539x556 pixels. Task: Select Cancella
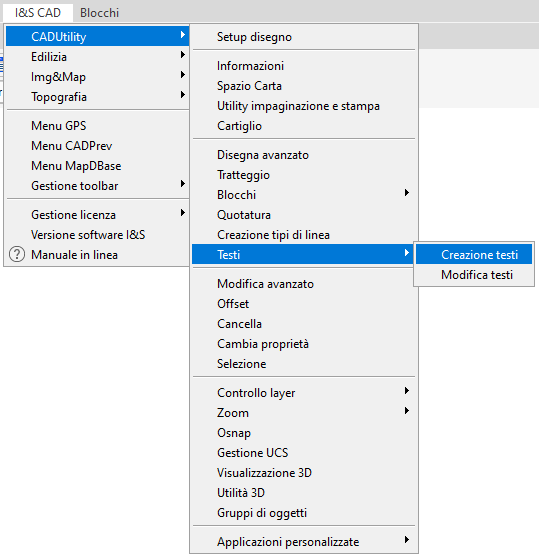tap(304, 323)
